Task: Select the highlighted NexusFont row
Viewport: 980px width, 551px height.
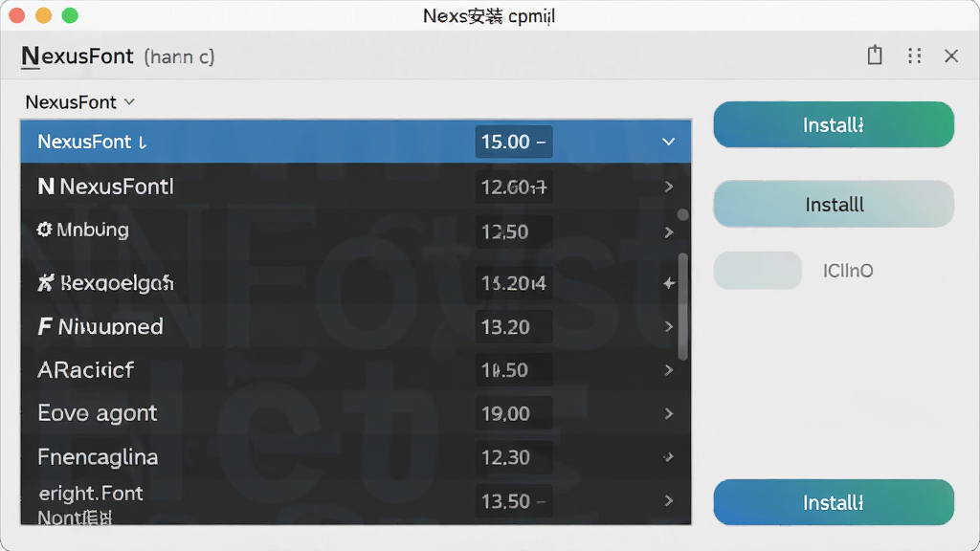Action: point(356,142)
